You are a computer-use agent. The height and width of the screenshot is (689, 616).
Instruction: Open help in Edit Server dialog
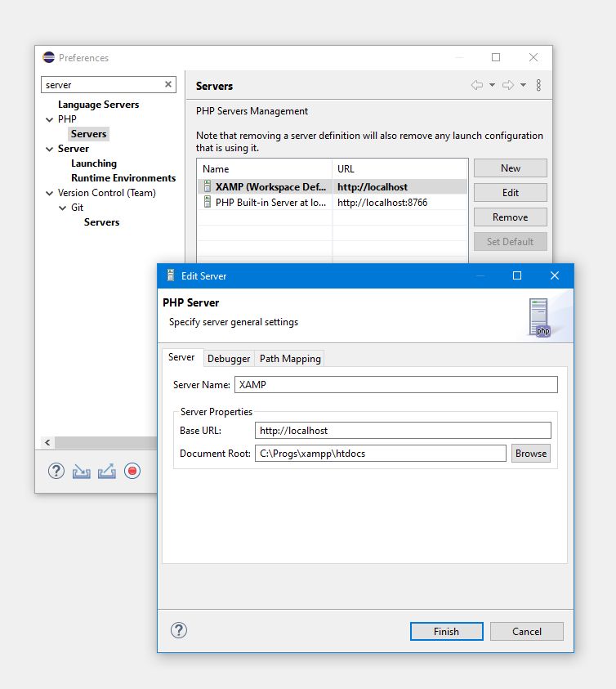tap(179, 630)
